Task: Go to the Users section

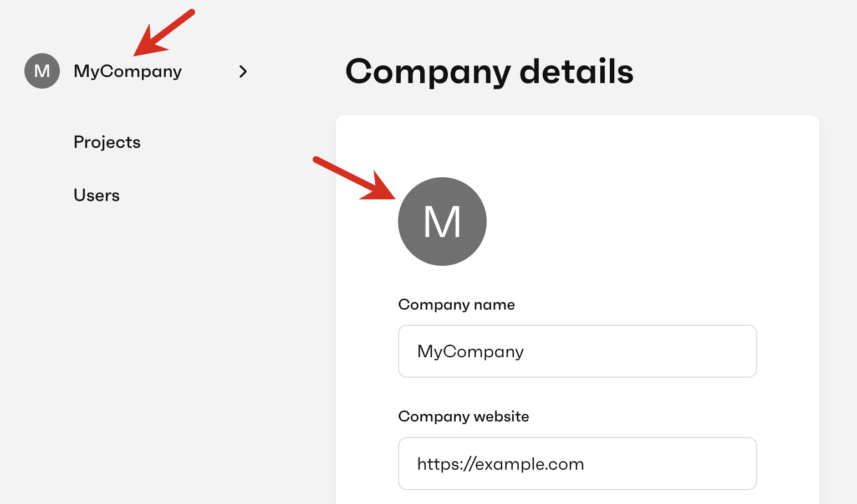Action: coord(96,196)
